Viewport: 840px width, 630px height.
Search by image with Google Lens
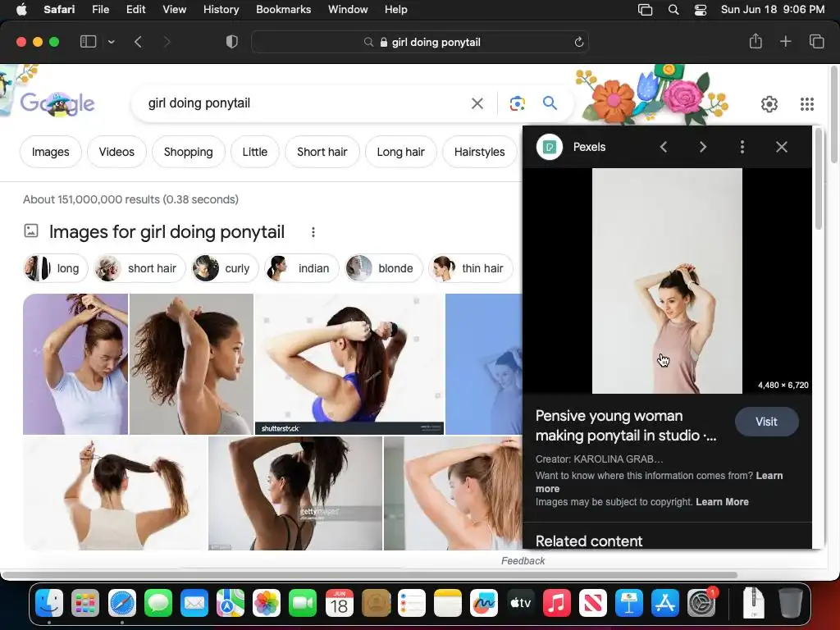pos(517,103)
